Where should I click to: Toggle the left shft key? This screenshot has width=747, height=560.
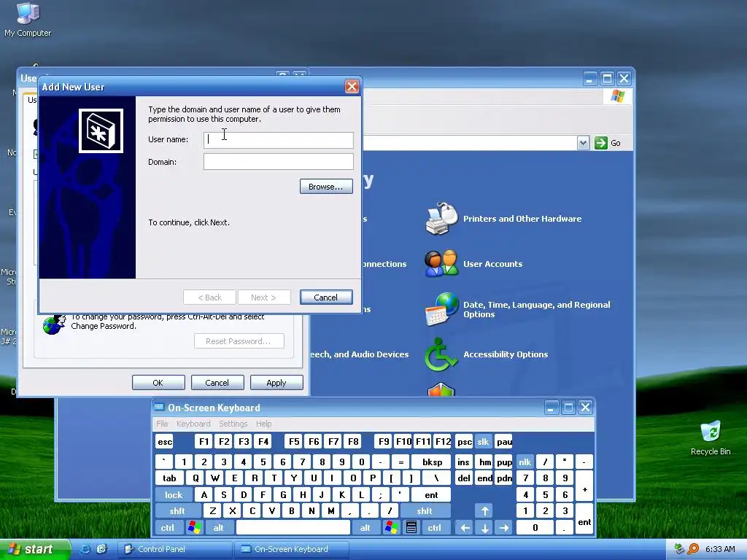pyautogui.click(x=177, y=511)
